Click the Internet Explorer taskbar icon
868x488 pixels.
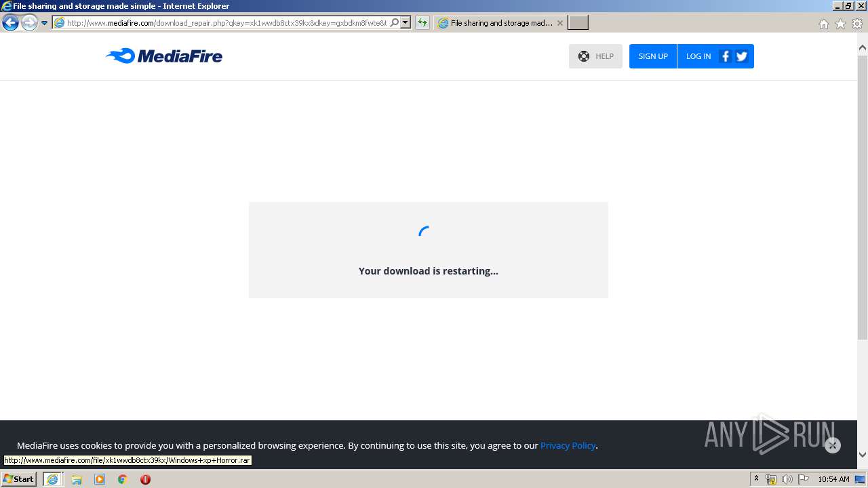click(52, 479)
